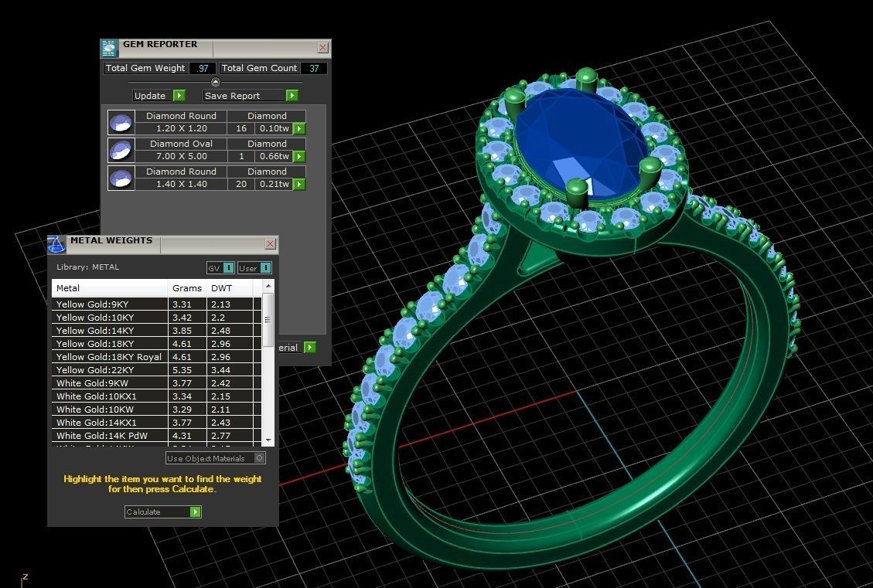Click the metal list scroll up arrow
This screenshot has width=873, height=588.
(x=268, y=286)
